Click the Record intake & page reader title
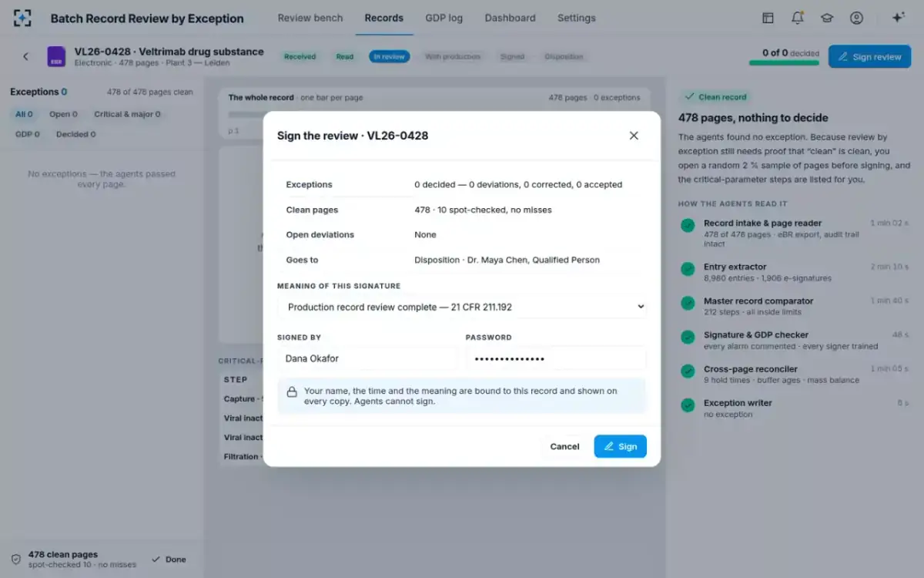The width and height of the screenshot is (924, 578). [762, 223]
